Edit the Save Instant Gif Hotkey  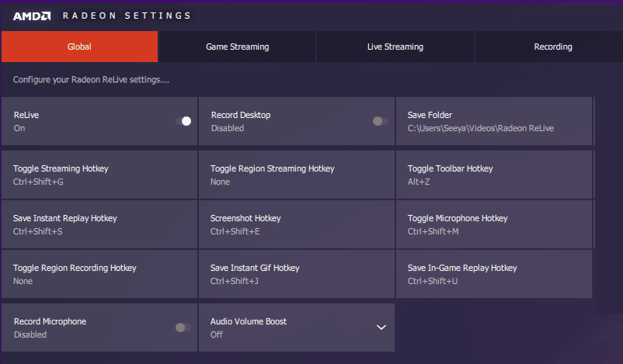[296, 274]
